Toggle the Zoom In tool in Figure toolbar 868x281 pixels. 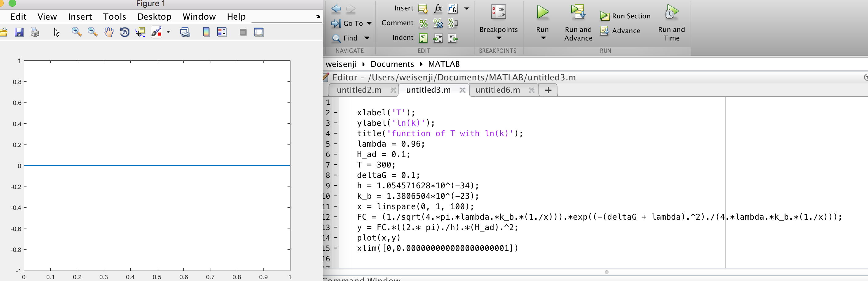(76, 32)
